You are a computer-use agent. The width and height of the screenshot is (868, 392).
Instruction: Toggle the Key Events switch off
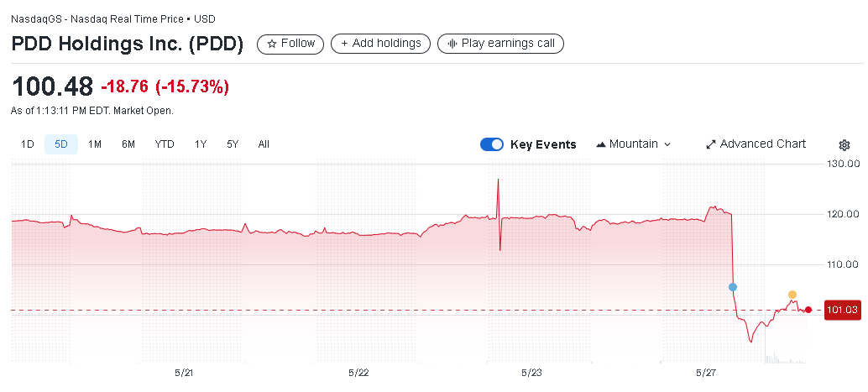pyautogui.click(x=492, y=144)
